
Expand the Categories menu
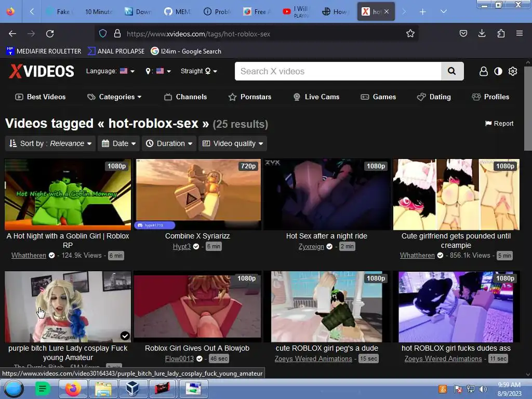point(114,97)
